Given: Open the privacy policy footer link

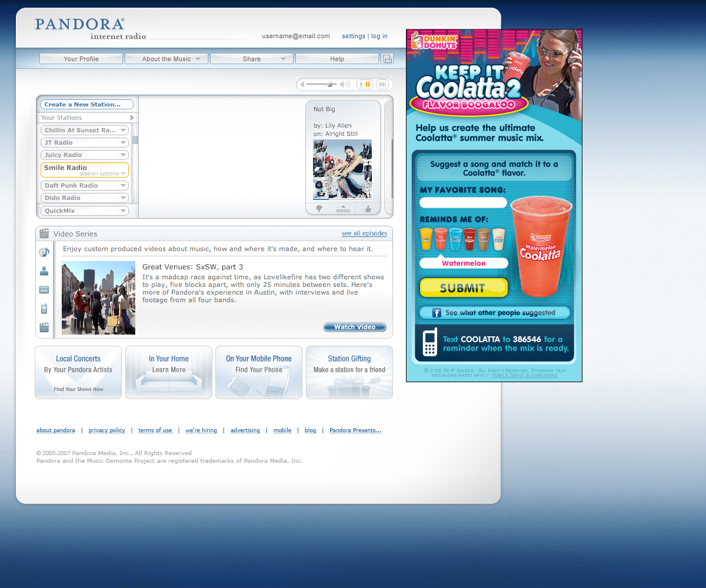Looking at the screenshot, I should 107,430.
